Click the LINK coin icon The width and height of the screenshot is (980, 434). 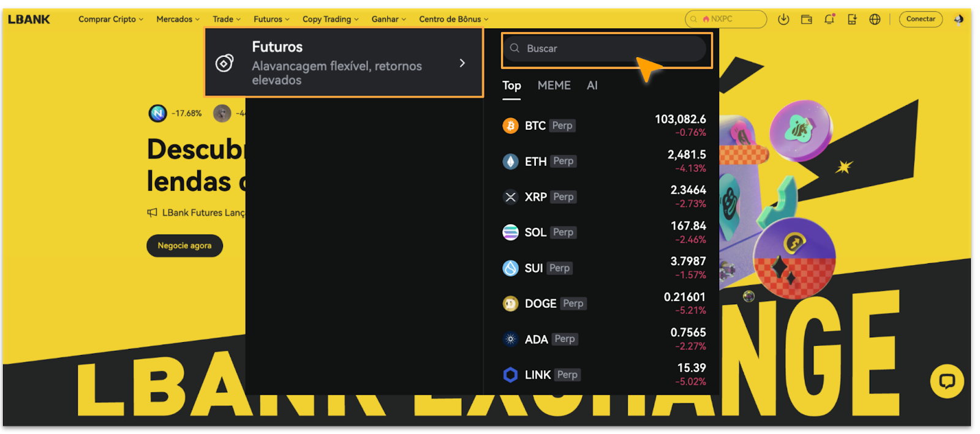coord(510,375)
